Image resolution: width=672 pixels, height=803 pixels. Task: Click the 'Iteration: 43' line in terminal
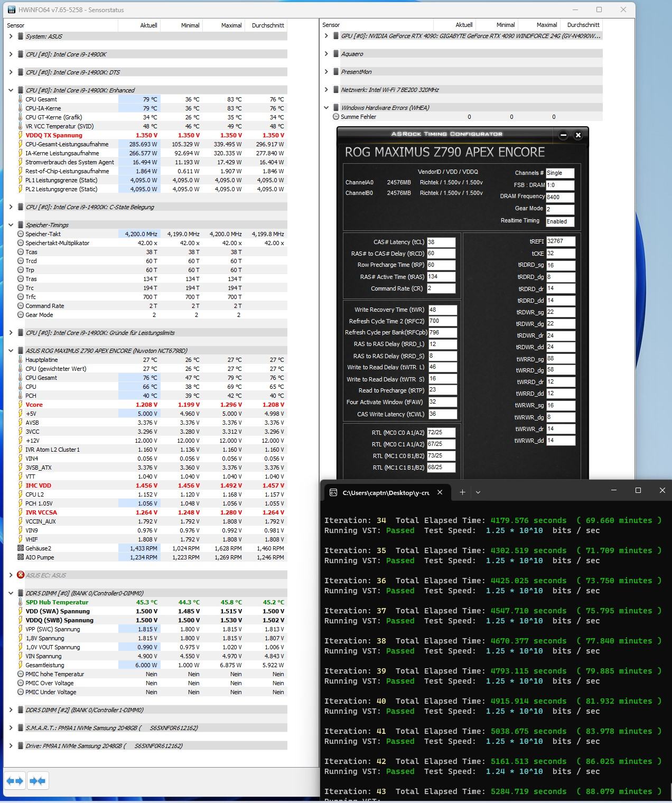click(492, 791)
